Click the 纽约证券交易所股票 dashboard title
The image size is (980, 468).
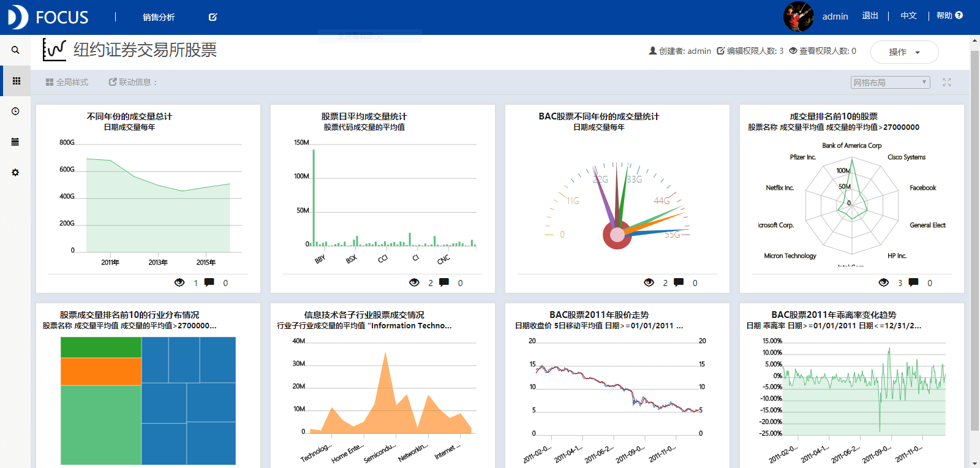145,50
